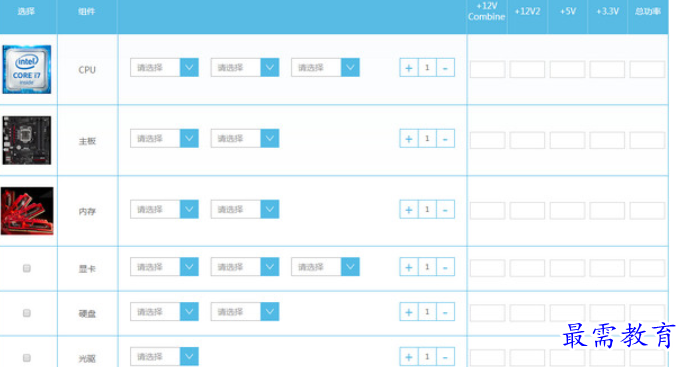Open the first CPU dropdown
The width and height of the screenshot is (684, 367).
click(164, 68)
